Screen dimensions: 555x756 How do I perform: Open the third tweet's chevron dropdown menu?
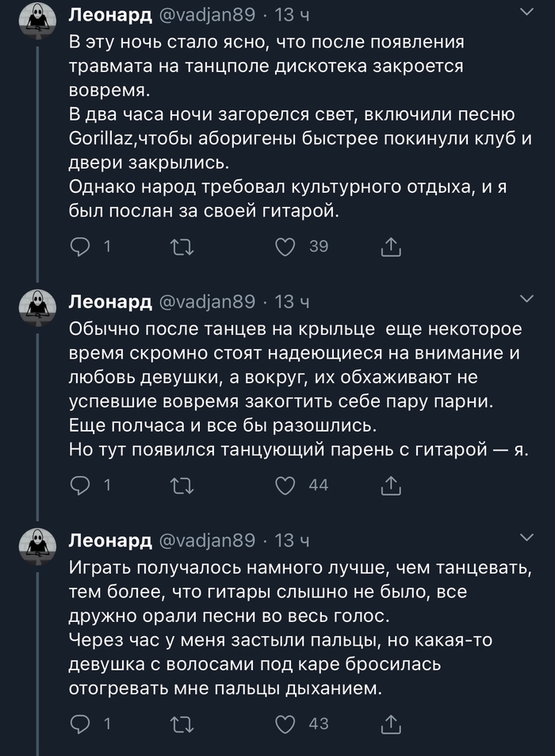tap(526, 539)
